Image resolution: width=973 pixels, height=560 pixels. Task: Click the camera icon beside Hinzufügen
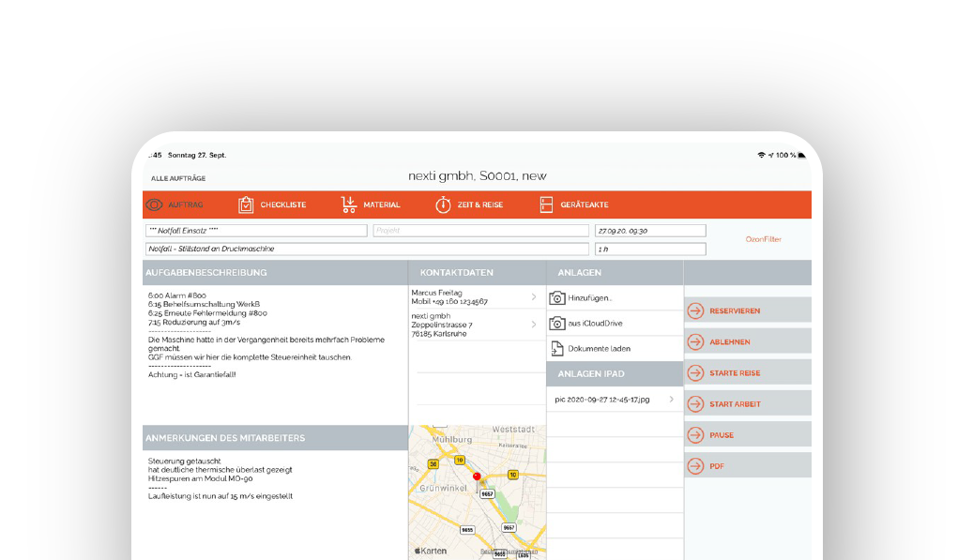(557, 298)
